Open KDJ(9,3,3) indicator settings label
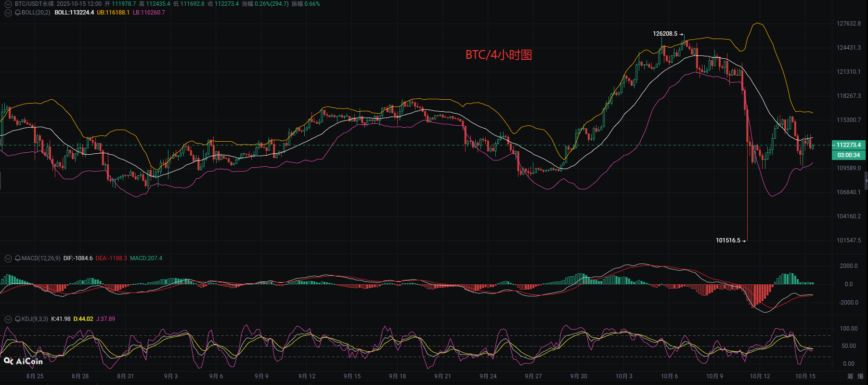The height and width of the screenshot is (385, 868). pyautogui.click(x=35, y=319)
